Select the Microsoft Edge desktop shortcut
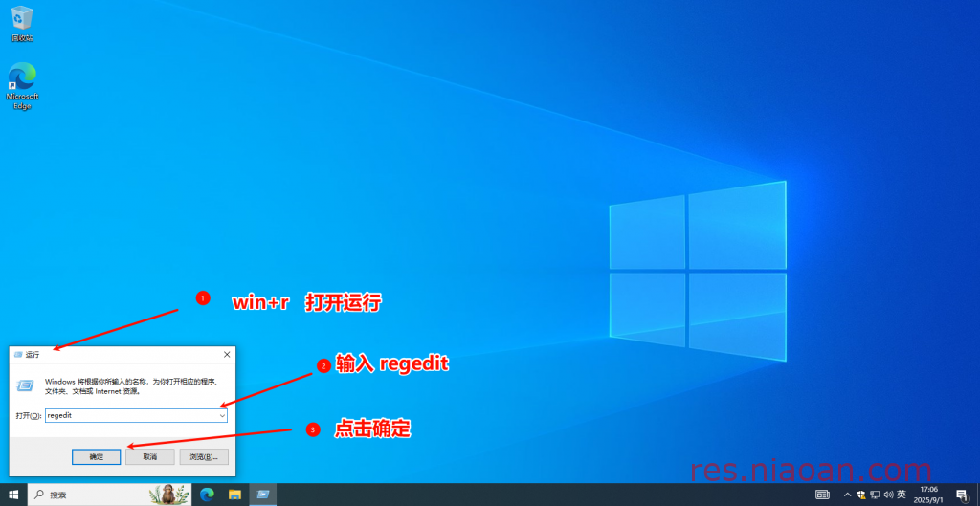This screenshot has width=980, height=506. click(x=22, y=85)
